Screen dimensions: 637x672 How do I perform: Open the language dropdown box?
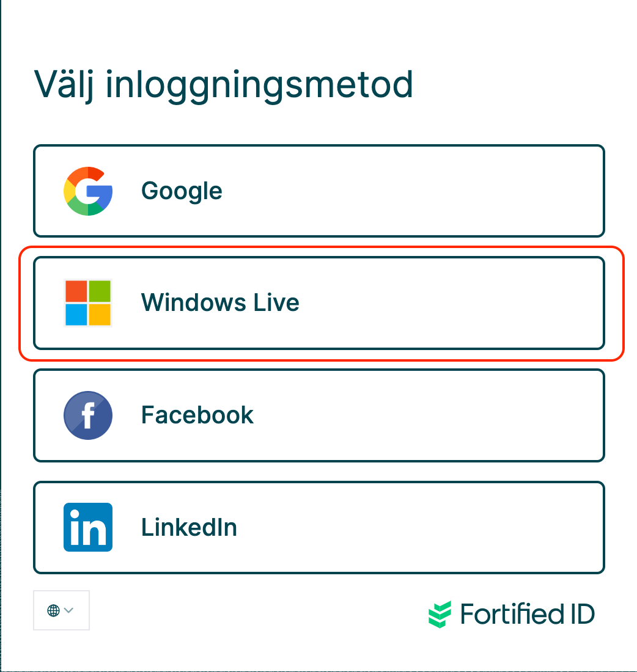61,610
